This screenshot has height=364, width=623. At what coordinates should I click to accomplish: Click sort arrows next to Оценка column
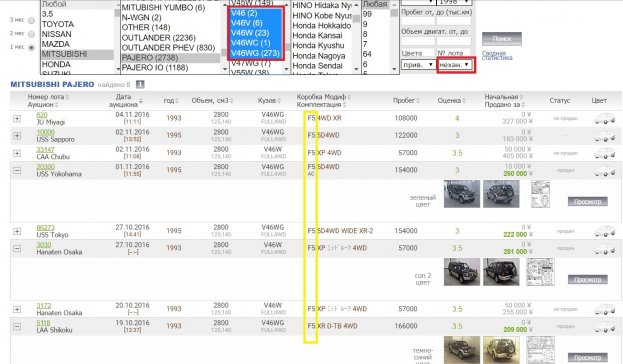pos(464,101)
